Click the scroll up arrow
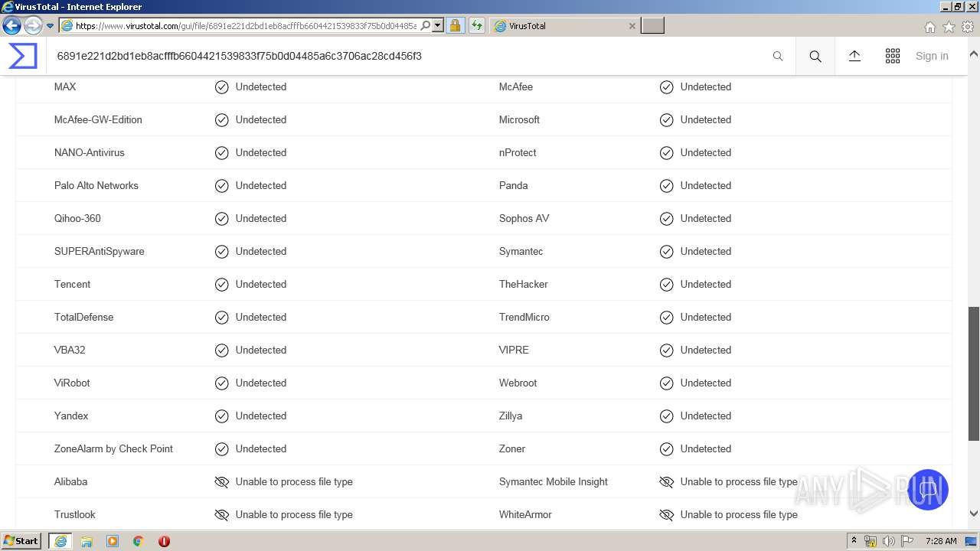Image resolution: width=980 pixels, height=551 pixels. tap(974, 54)
